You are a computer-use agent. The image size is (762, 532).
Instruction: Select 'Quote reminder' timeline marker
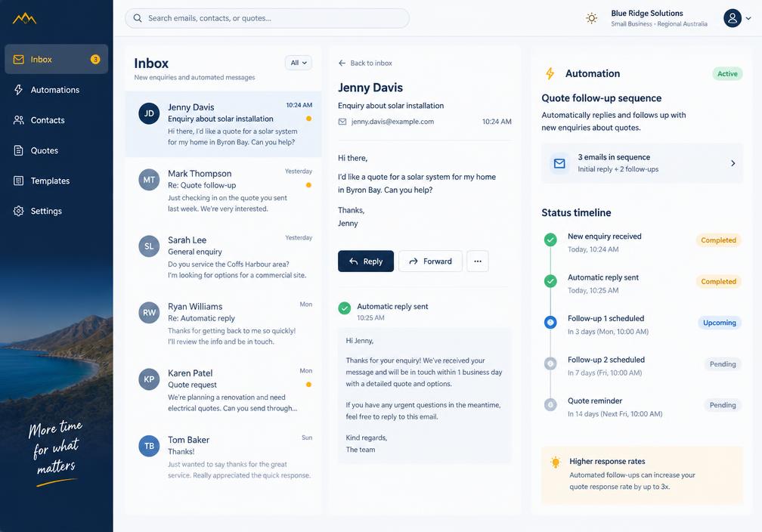[550, 404]
